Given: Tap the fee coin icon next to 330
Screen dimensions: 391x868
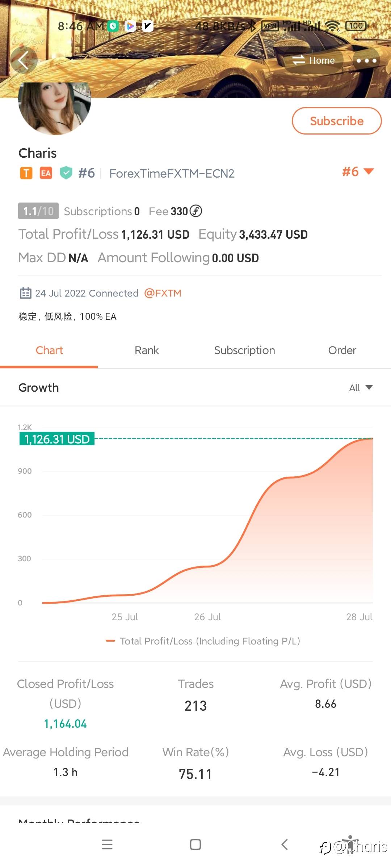Looking at the screenshot, I should coord(196,211).
